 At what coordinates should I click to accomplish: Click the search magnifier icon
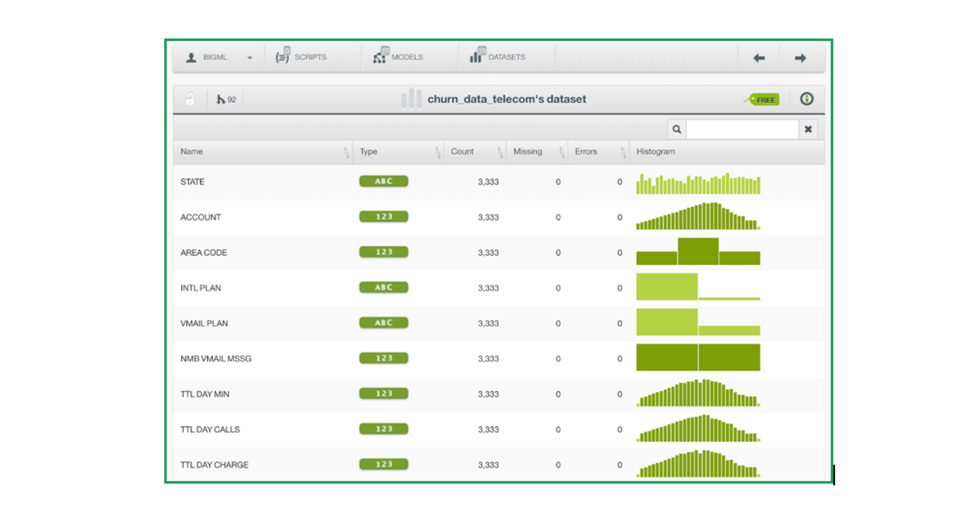pos(677,129)
